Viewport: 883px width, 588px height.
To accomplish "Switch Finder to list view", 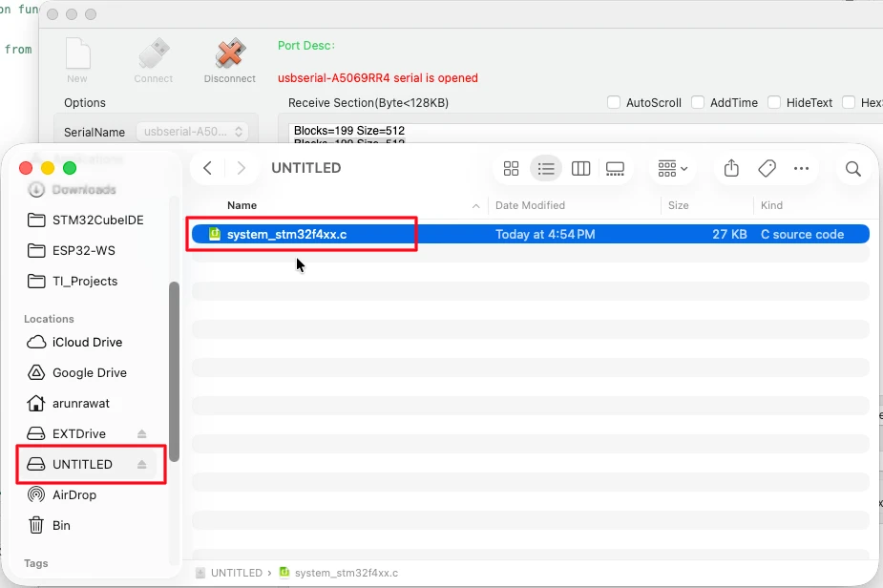I will tap(546, 168).
